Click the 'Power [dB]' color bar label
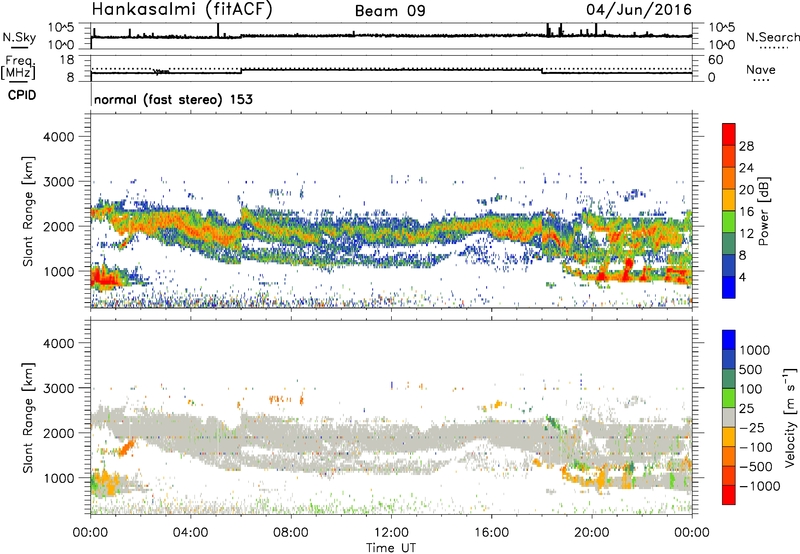The image size is (800, 554). click(x=763, y=211)
